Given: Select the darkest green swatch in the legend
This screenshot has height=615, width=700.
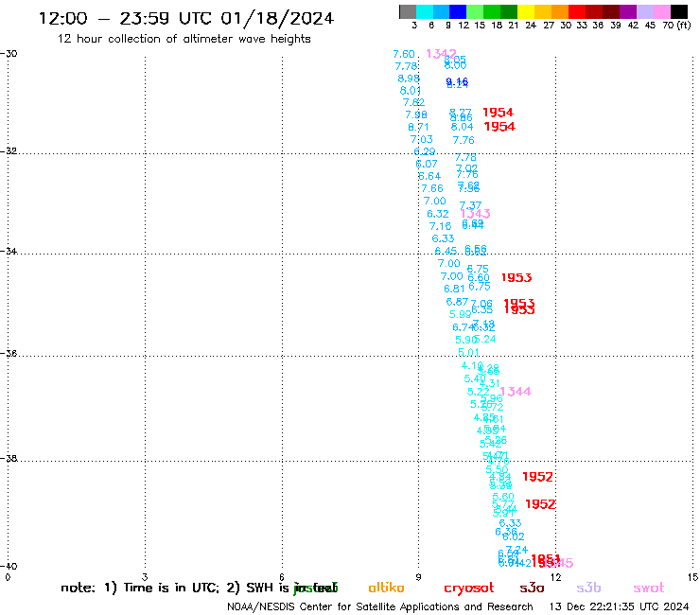Looking at the screenshot, I should coord(509,11).
